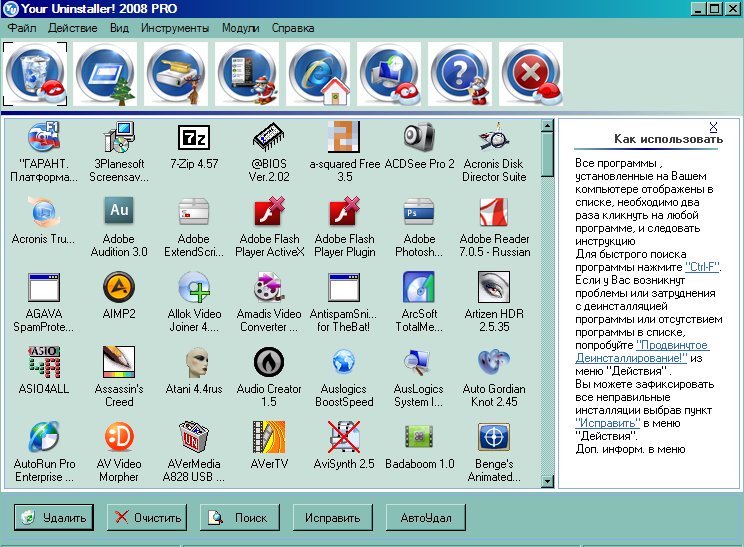The width and height of the screenshot is (744, 547).
Task: Select the Assassin's Creed icon
Action: [x=119, y=362]
